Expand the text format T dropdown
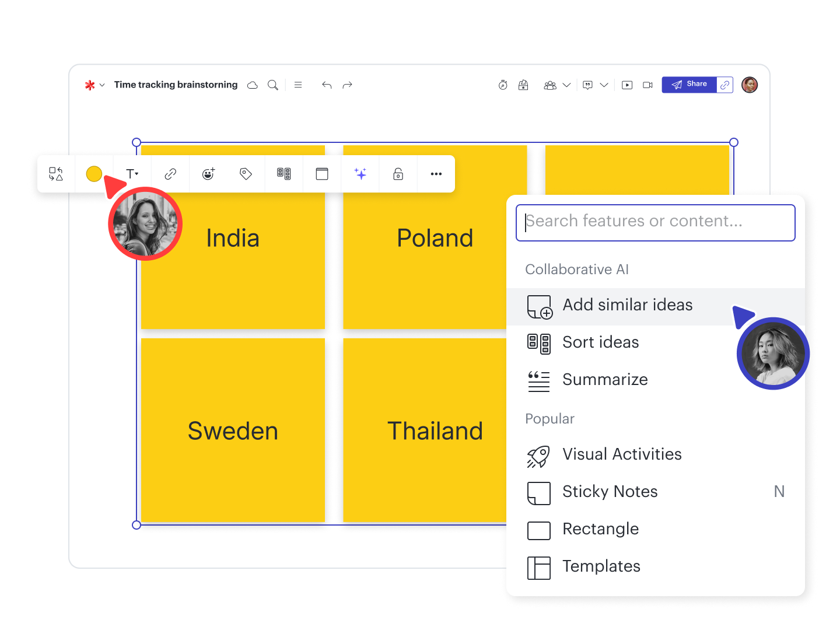This screenshot has width=840, height=630. pos(132,174)
